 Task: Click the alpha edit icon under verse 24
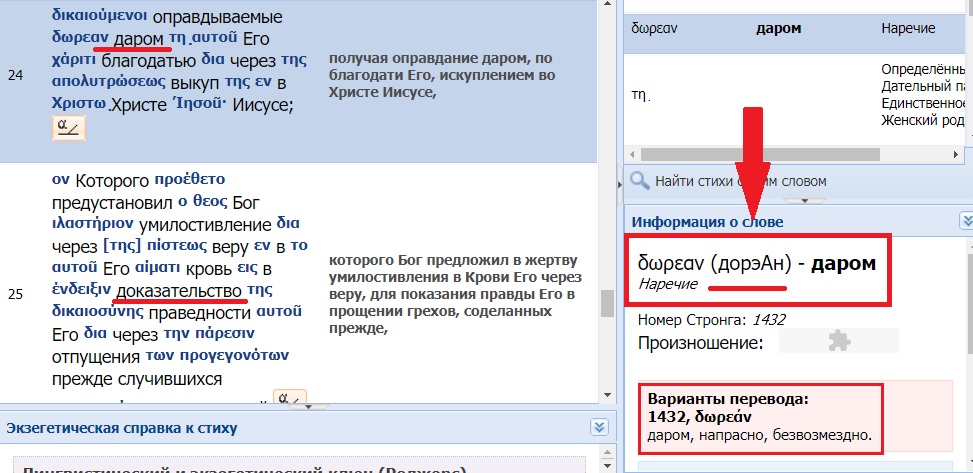(x=69, y=128)
